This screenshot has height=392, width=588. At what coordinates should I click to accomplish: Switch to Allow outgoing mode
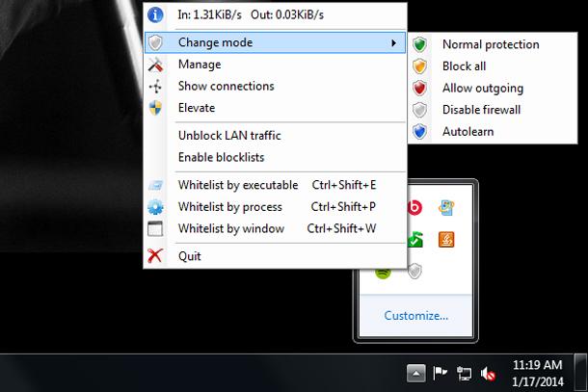(x=493, y=88)
